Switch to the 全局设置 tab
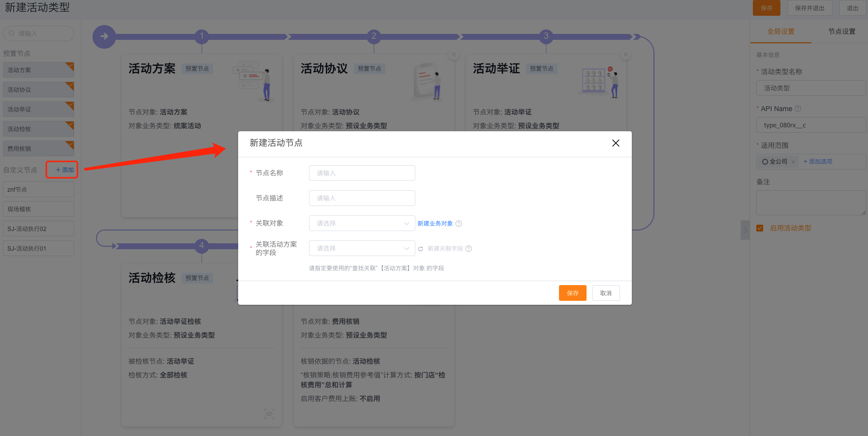Image resolution: width=868 pixels, height=436 pixels. coord(780,31)
